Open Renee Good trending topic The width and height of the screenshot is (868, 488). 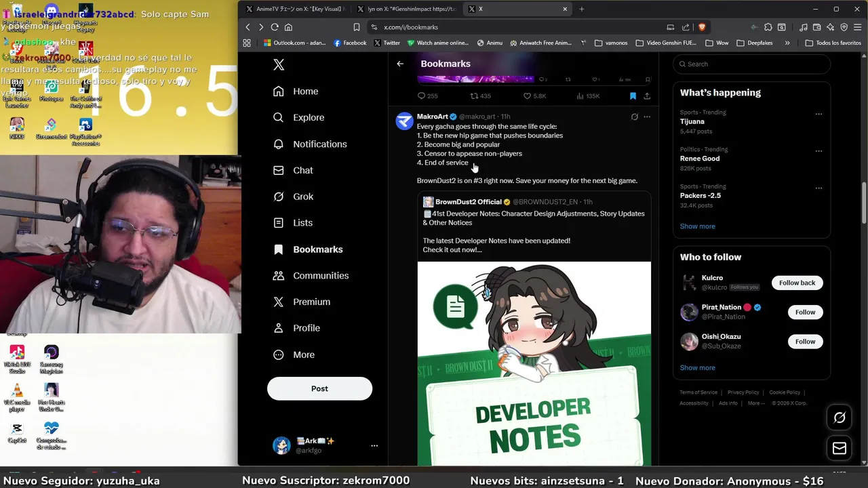[700, 159]
